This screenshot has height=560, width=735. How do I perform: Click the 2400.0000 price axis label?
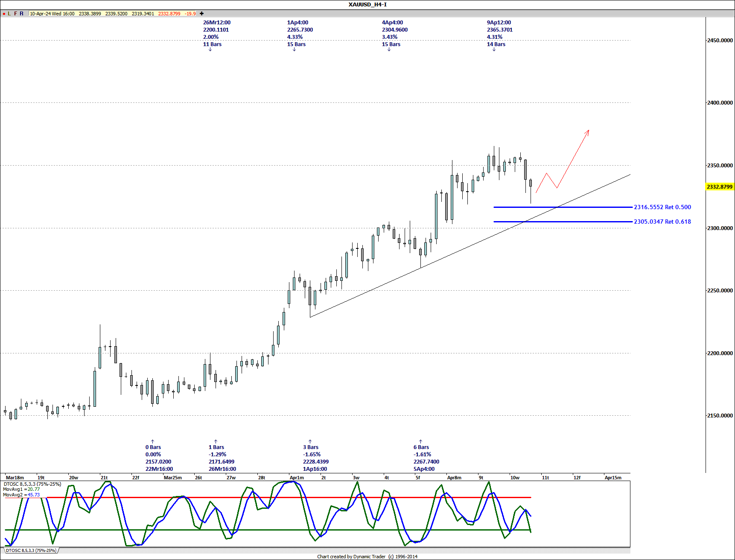click(720, 103)
